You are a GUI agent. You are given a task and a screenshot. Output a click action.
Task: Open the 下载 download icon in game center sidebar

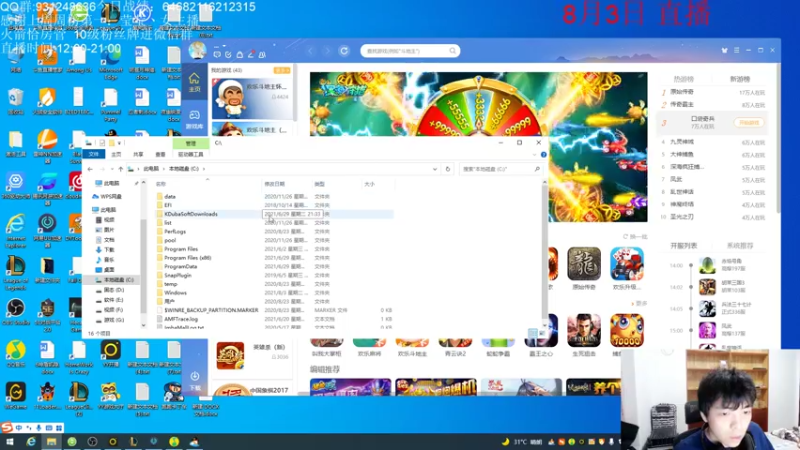point(195,380)
